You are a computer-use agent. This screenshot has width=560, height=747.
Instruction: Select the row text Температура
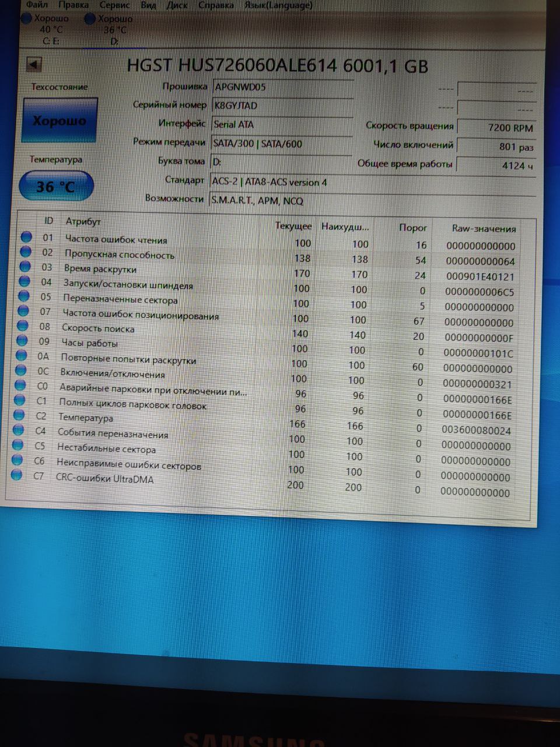[86, 418]
